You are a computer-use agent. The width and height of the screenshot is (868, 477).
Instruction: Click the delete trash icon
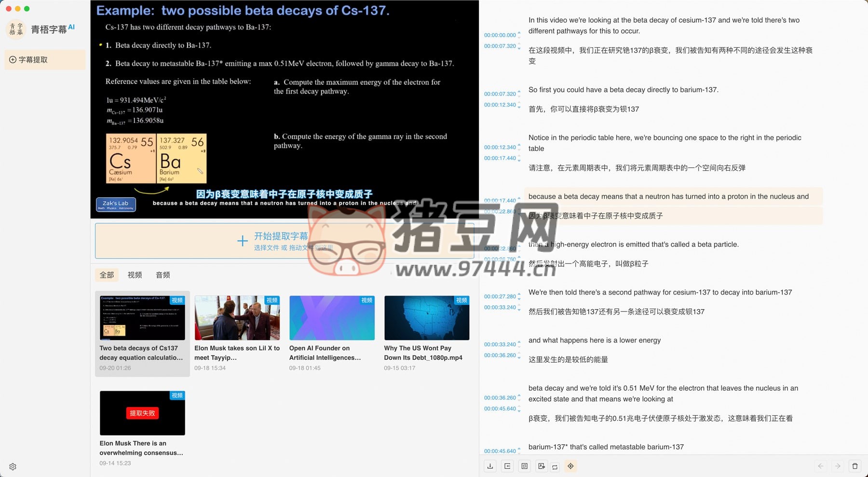(x=855, y=466)
